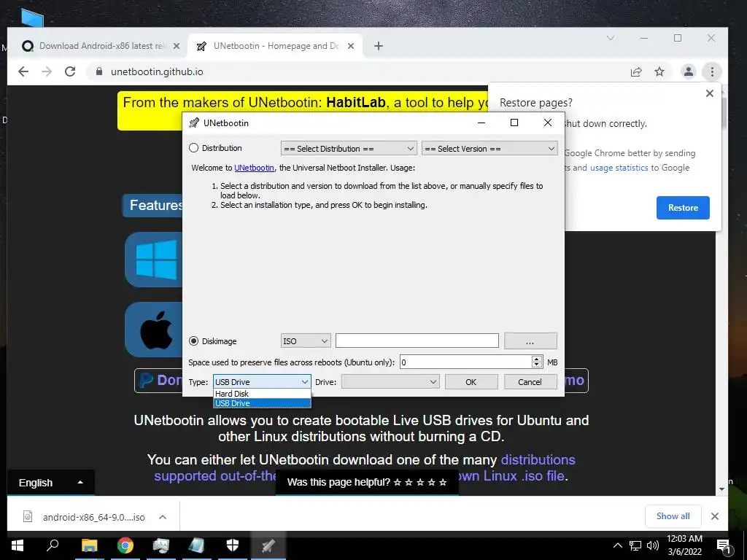
Task: Click the site lock icon
Action: (x=99, y=71)
